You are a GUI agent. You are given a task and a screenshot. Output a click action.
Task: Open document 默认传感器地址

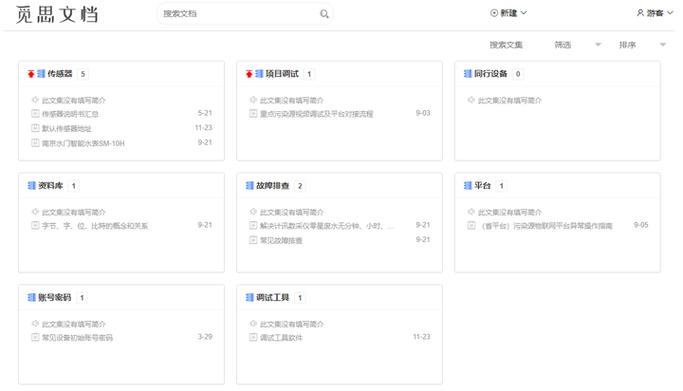67,128
